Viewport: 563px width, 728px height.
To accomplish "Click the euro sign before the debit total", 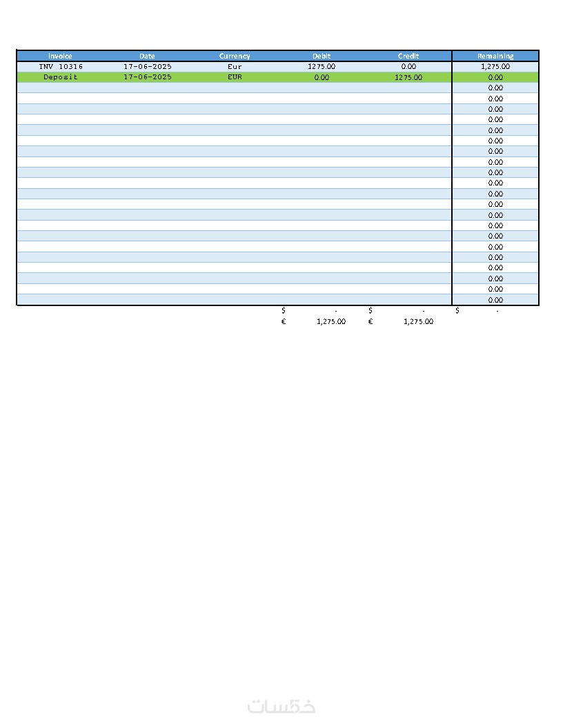I will 284,321.
